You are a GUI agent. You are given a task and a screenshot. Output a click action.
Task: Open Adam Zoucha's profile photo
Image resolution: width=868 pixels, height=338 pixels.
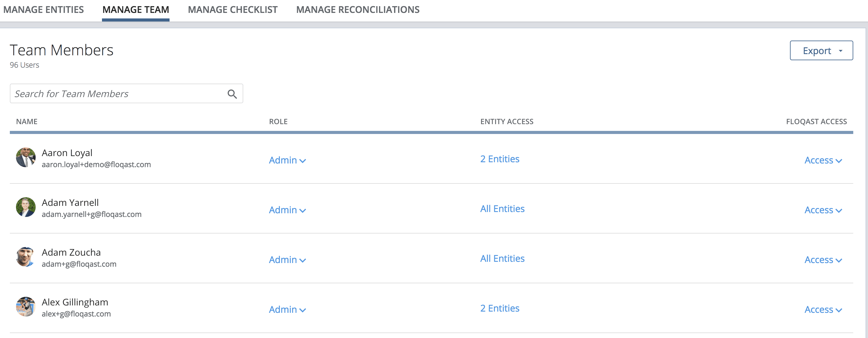click(x=25, y=257)
